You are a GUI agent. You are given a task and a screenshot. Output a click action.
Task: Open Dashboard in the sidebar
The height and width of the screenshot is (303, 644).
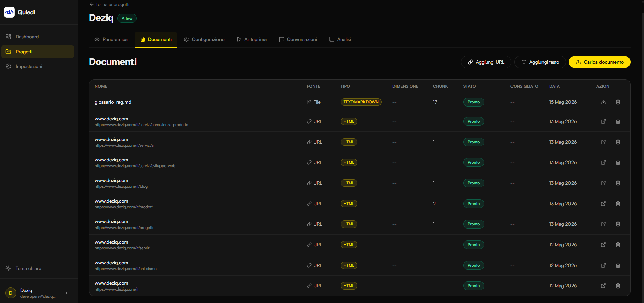(38, 37)
